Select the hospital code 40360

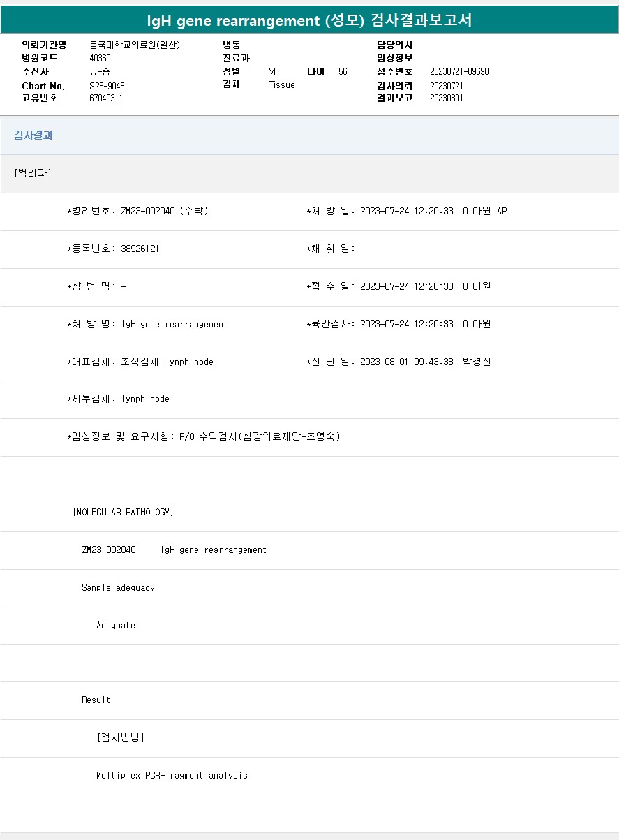pyautogui.click(x=100, y=58)
